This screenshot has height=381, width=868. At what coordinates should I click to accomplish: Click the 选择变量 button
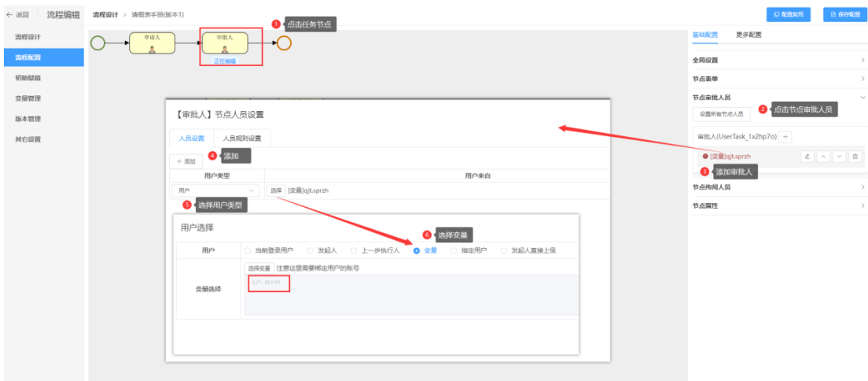pos(259,268)
